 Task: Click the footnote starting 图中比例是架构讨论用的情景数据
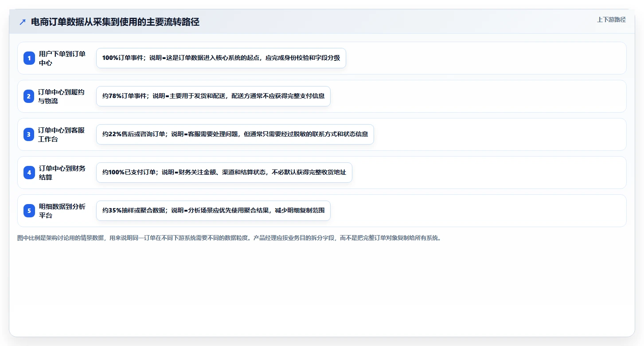click(229, 238)
